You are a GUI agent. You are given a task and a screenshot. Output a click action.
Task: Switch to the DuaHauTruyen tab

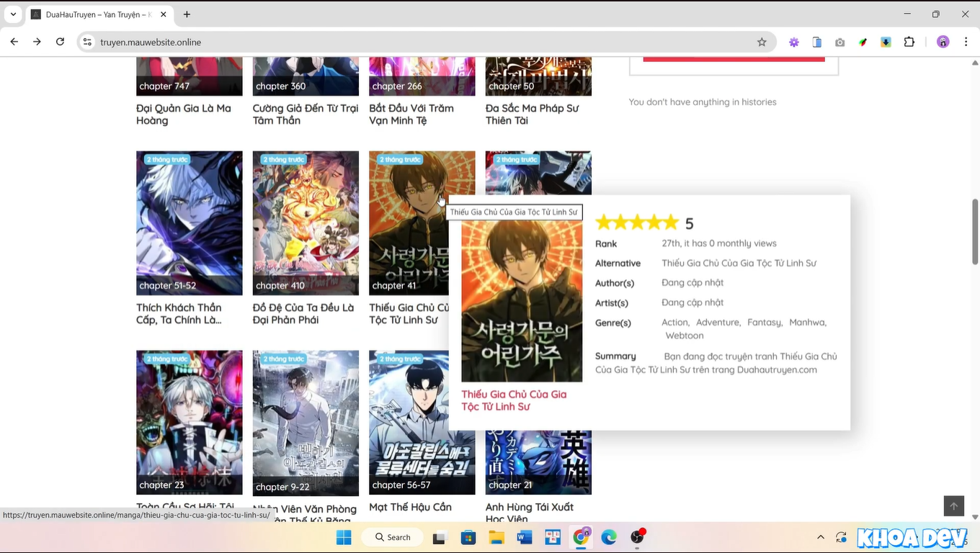[x=99, y=14]
